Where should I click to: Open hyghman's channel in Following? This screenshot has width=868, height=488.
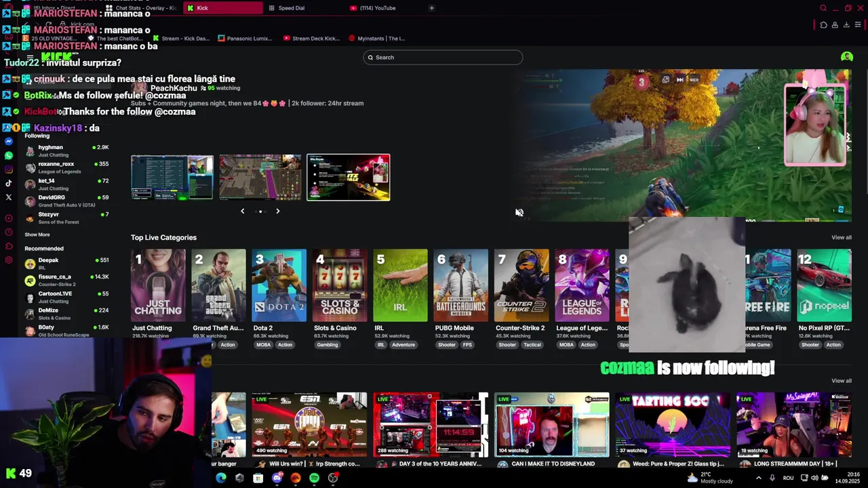(66, 150)
